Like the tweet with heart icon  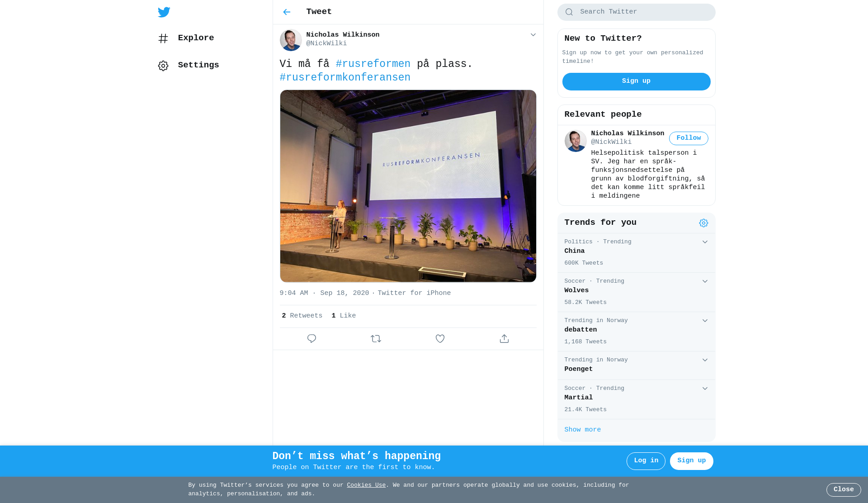tap(440, 339)
